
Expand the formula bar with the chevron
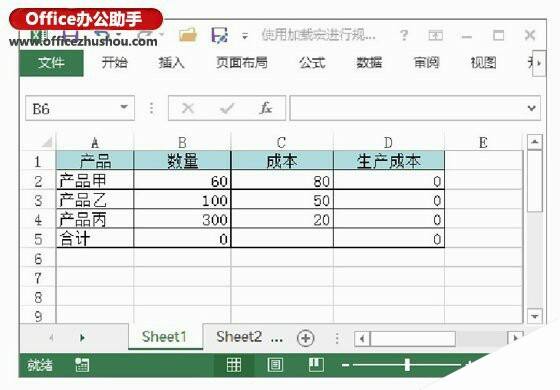pyautogui.click(x=532, y=108)
